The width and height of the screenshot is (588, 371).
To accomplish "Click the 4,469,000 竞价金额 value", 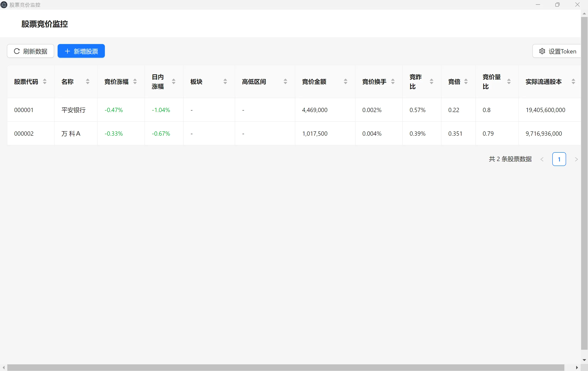I will pyautogui.click(x=315, y=110).
